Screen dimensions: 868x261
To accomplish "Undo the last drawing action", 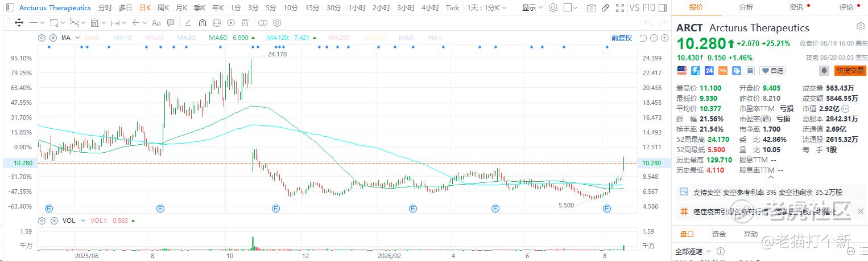I will 648,23.
